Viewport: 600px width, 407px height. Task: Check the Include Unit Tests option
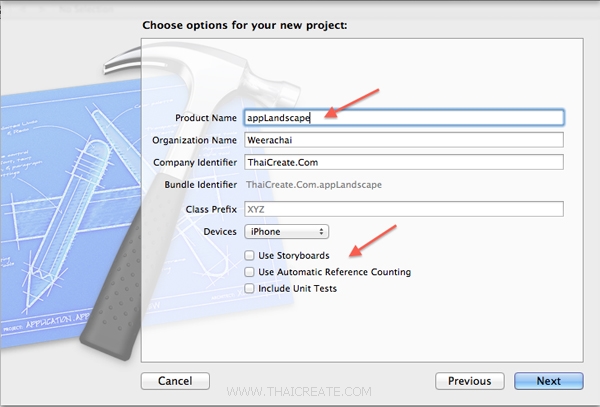point(250,288)
